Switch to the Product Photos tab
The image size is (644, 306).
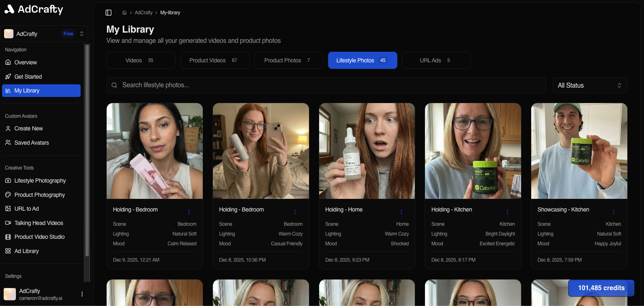point(289,60)
